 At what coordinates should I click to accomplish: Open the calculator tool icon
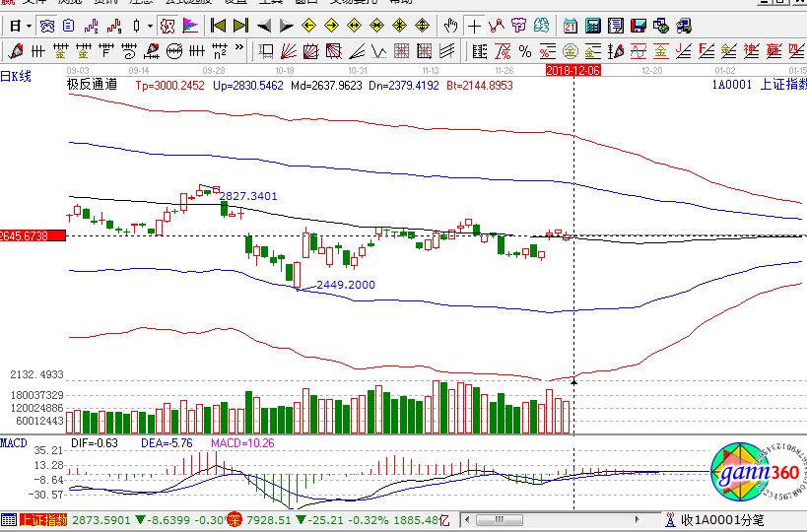[x=594, y=26]
